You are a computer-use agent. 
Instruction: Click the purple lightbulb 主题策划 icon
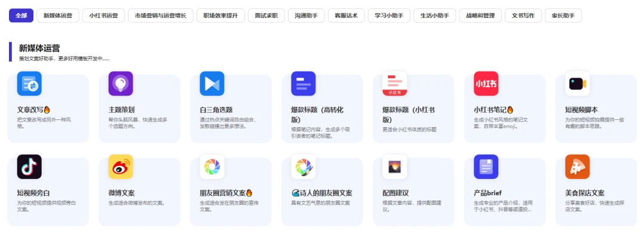click(x=120, y=84)
